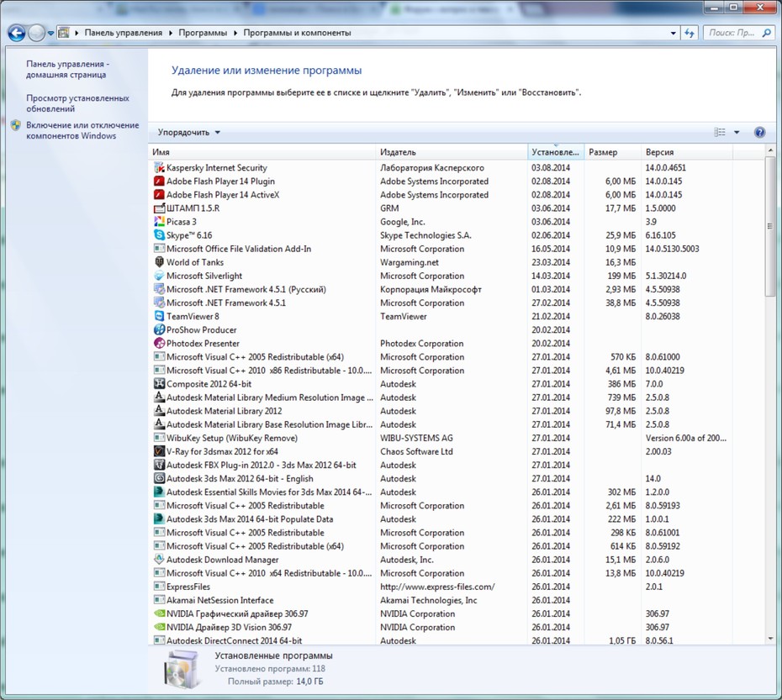This screenshot has width=782, height=700.
Task: Open recent pages dropdown next to forward button
Action: pos(50,34)
